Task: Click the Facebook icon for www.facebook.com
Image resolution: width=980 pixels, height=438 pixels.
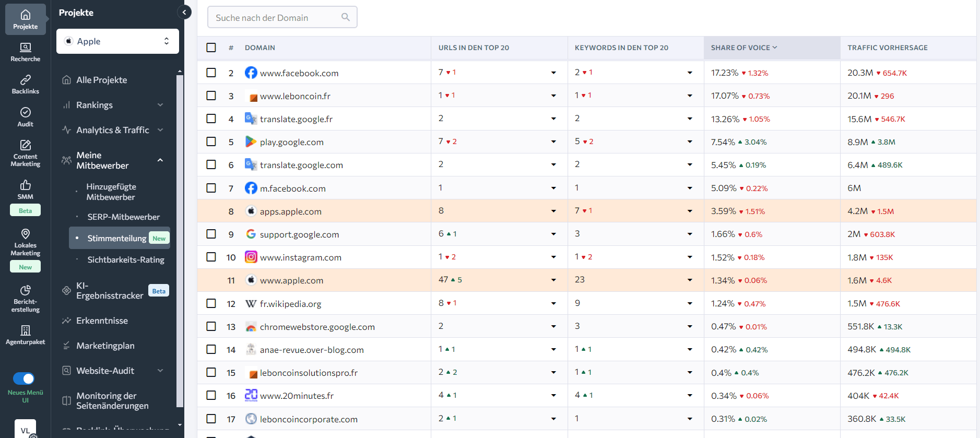Action: click(251, 73)
